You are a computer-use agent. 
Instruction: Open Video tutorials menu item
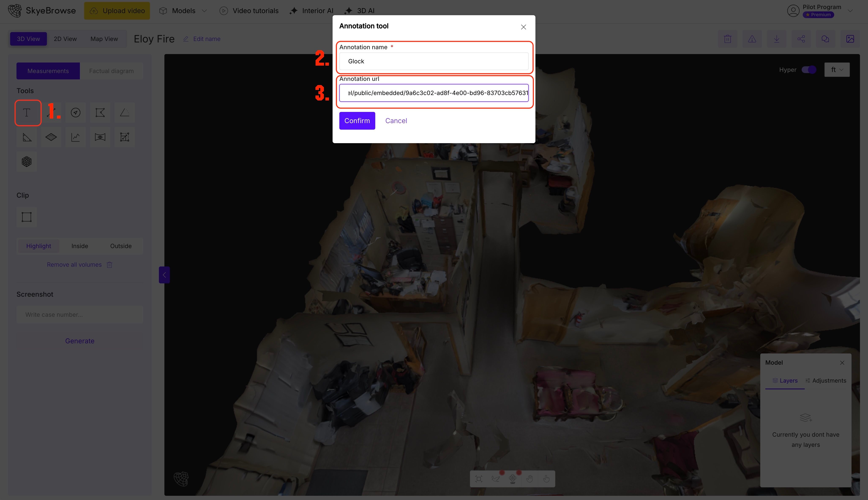(249, 11)
